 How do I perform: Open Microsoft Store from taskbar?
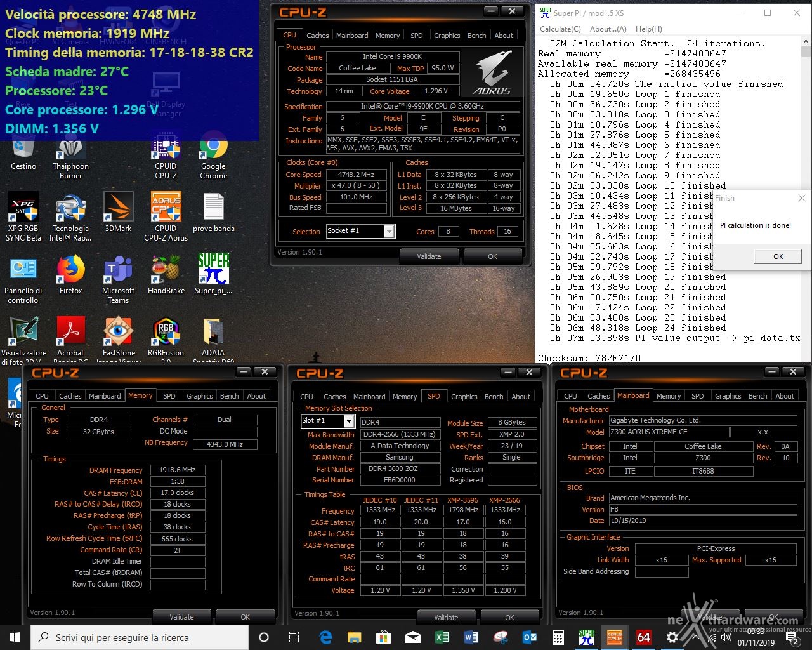(384, 637)
